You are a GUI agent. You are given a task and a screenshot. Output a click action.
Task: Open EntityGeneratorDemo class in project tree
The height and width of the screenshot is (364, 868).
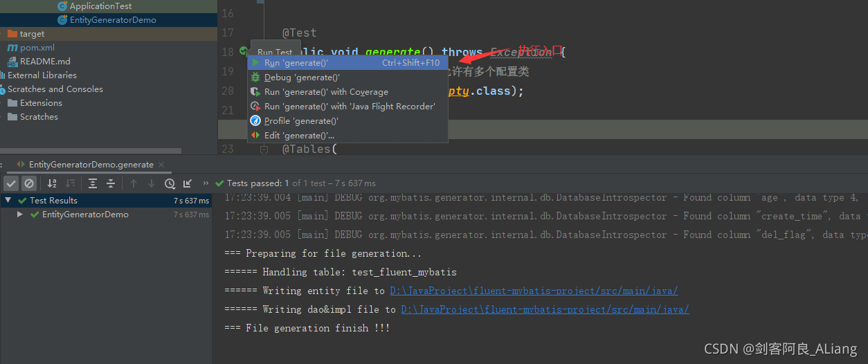click(113, 20)
